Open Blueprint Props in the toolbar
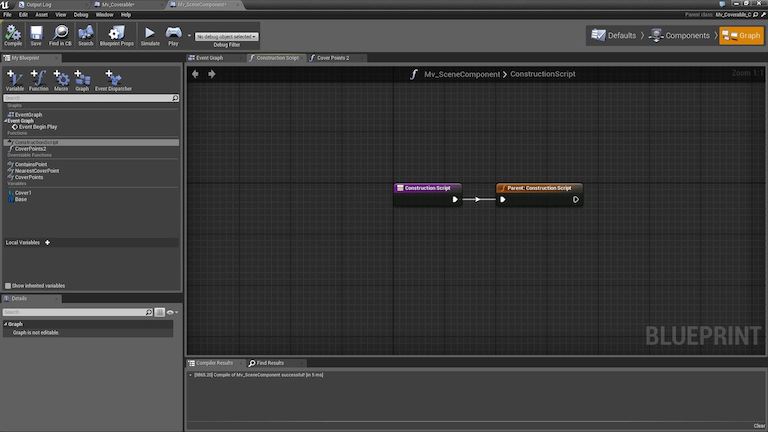Viewport: 768px width, 432px height. tap(117, 35)
